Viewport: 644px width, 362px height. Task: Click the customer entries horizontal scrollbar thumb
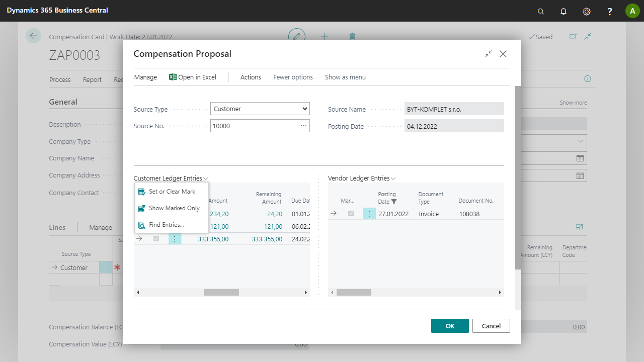coord(221,292)
